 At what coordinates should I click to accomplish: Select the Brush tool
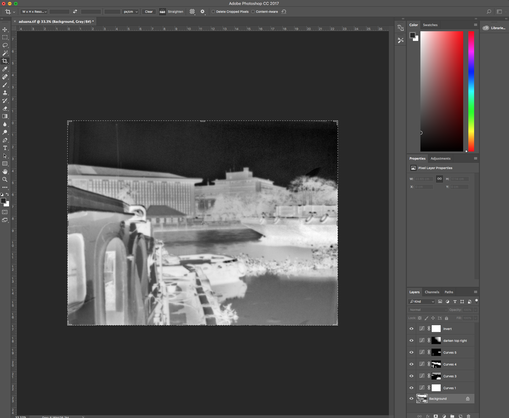(x=5, y=85)
